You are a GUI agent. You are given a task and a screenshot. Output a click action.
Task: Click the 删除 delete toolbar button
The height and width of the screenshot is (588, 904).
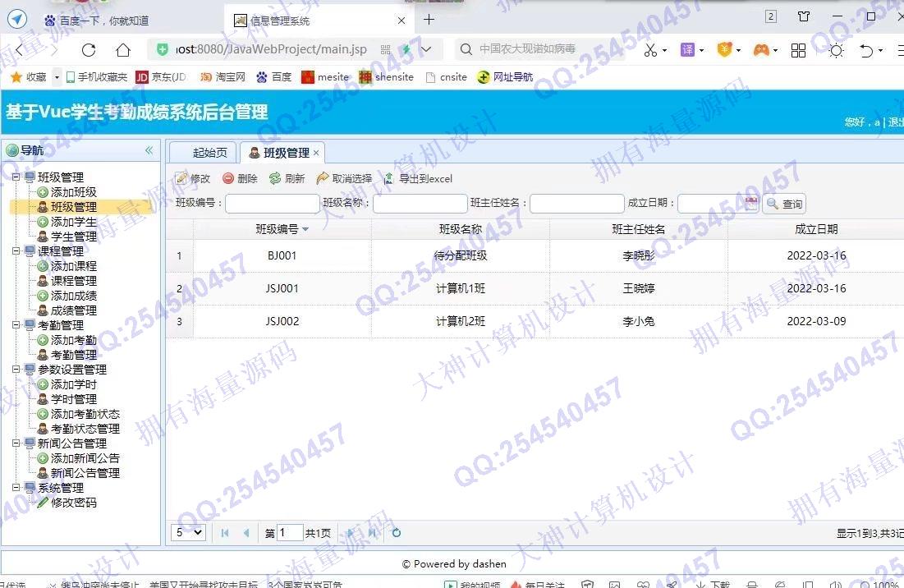[241, 179]
